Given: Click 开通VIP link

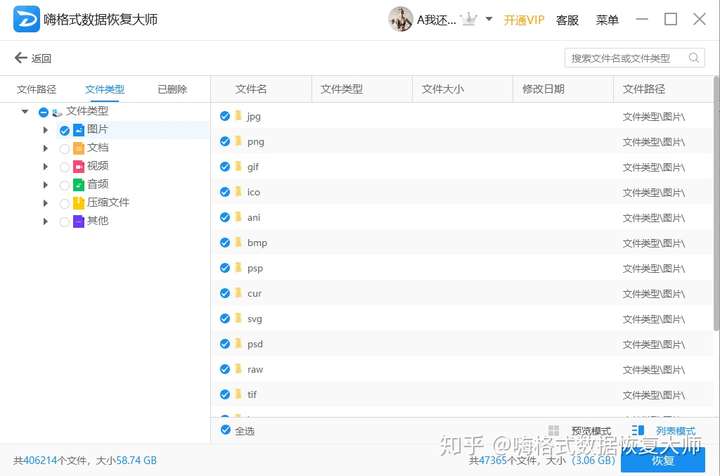Looking at the screenshot, I should coord(523,20).
